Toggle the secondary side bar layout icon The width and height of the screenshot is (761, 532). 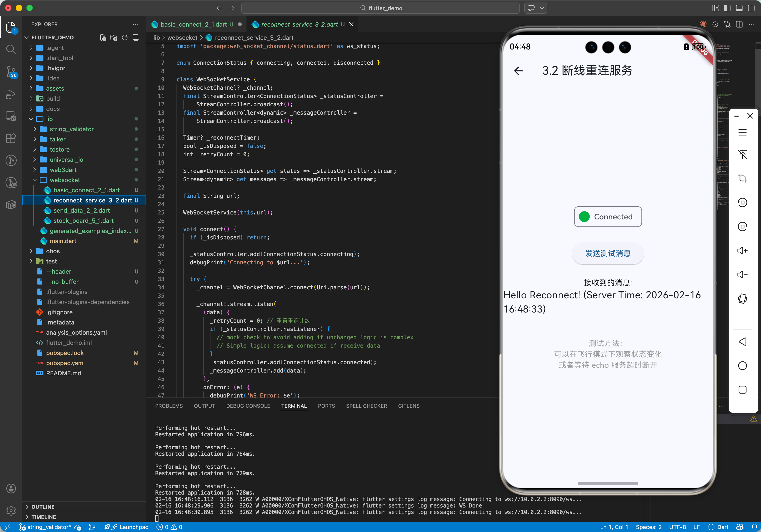tap(751, 8)
